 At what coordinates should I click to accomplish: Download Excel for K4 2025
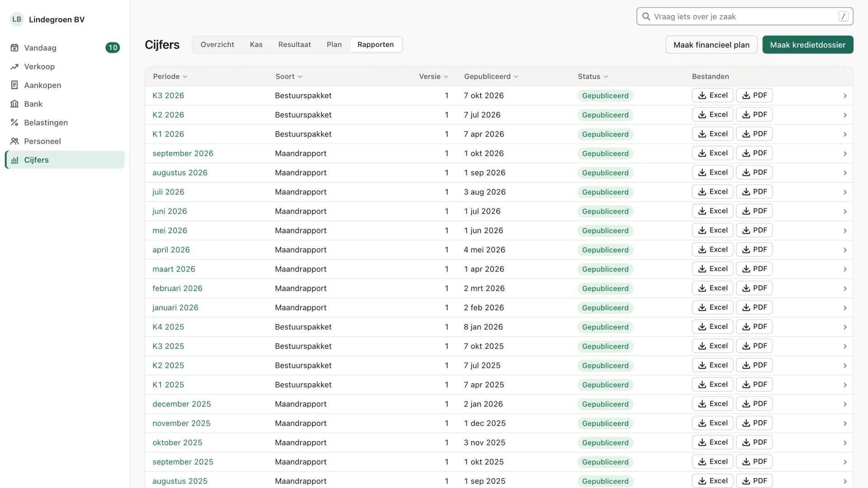pos(712,327)
